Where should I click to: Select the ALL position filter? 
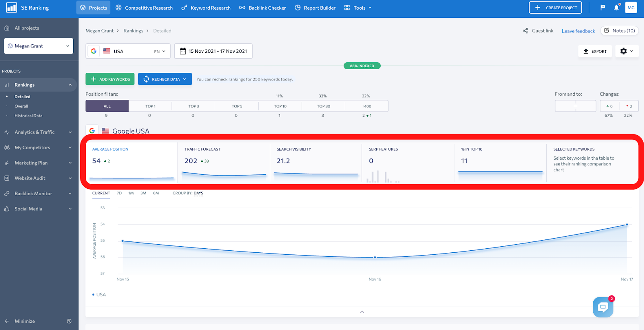pyautogui.click(x=107, y=106)
